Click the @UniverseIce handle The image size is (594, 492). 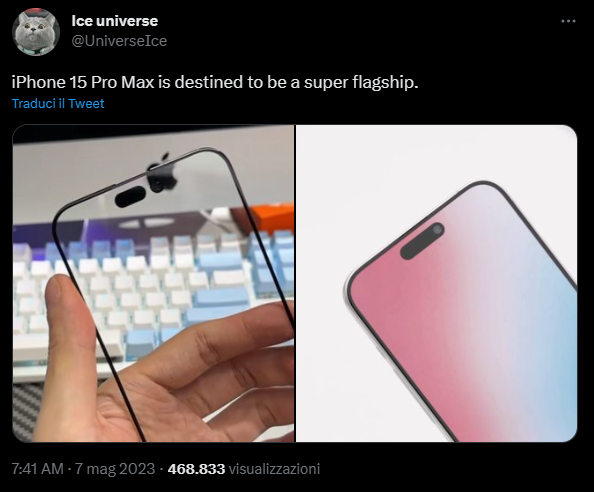[119, 41]
